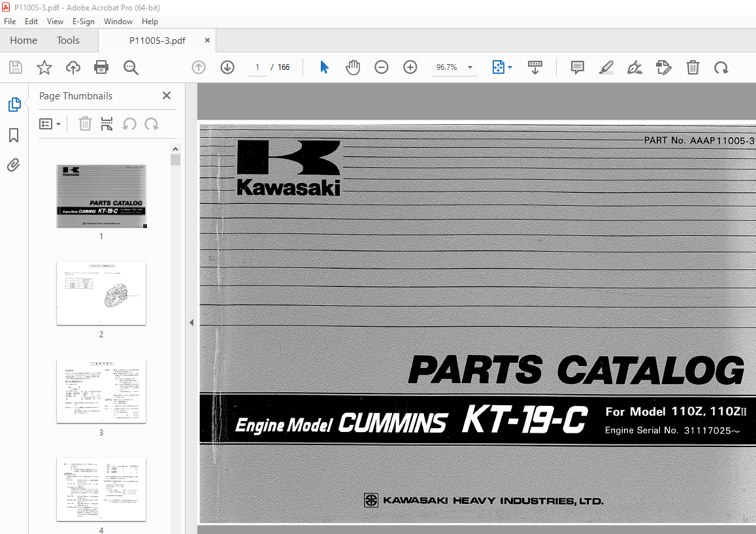Open the Find text search tool
Screen dimensions: 756x534
point(131,67)
